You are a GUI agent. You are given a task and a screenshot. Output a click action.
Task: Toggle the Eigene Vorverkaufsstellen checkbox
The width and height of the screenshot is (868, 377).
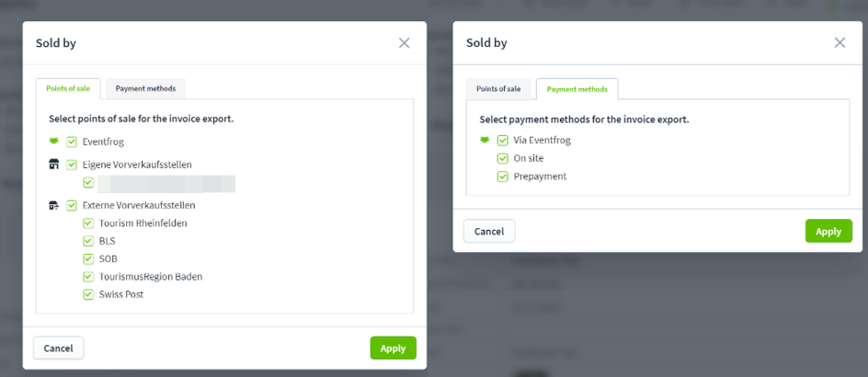72,165
